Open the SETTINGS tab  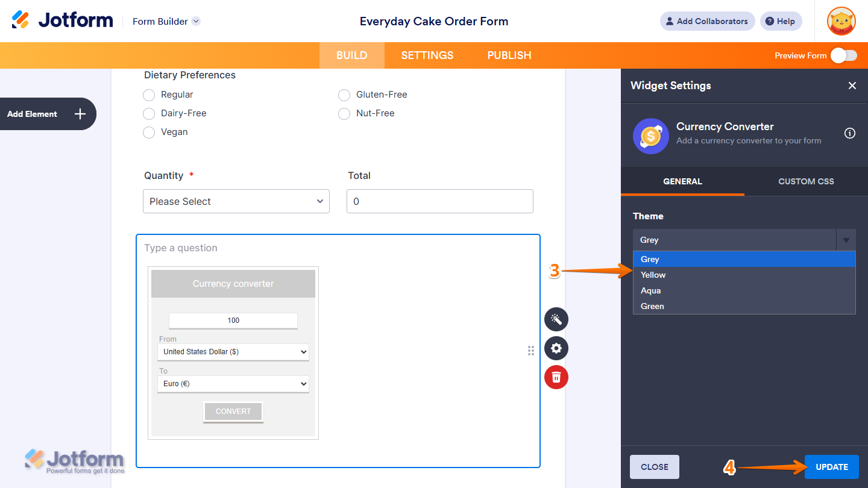coord(427,55)
